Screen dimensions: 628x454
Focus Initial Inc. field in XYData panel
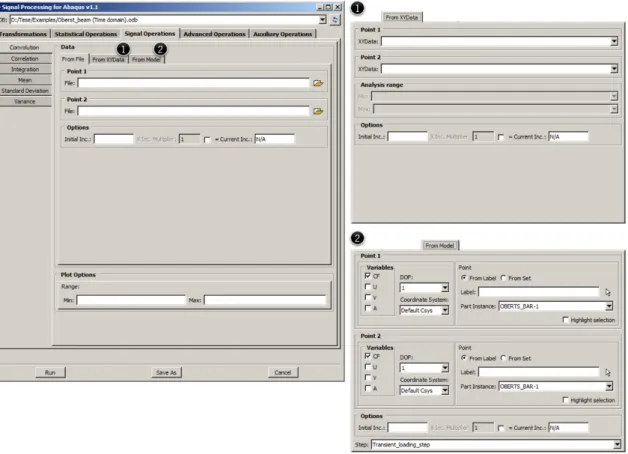tap(407, 137)
